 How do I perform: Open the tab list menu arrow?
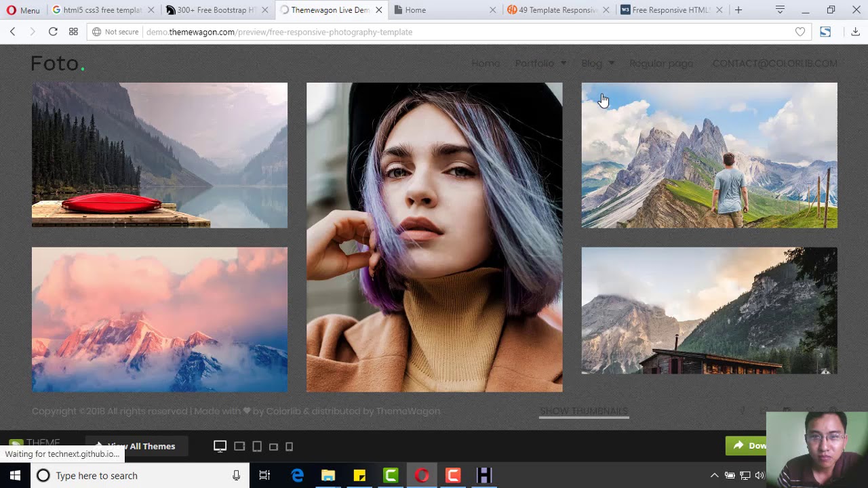click(x=780, y=10)
